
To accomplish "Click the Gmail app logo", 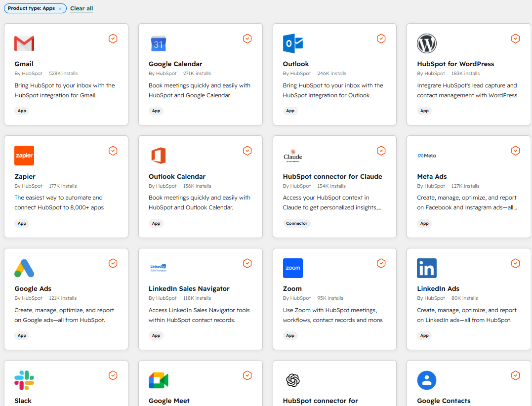I will [x=24, y=43].
